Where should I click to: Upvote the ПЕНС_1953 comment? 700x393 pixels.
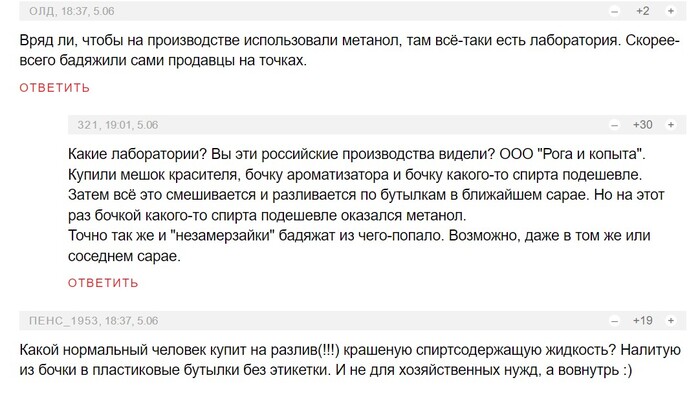[x=671, y=321]
